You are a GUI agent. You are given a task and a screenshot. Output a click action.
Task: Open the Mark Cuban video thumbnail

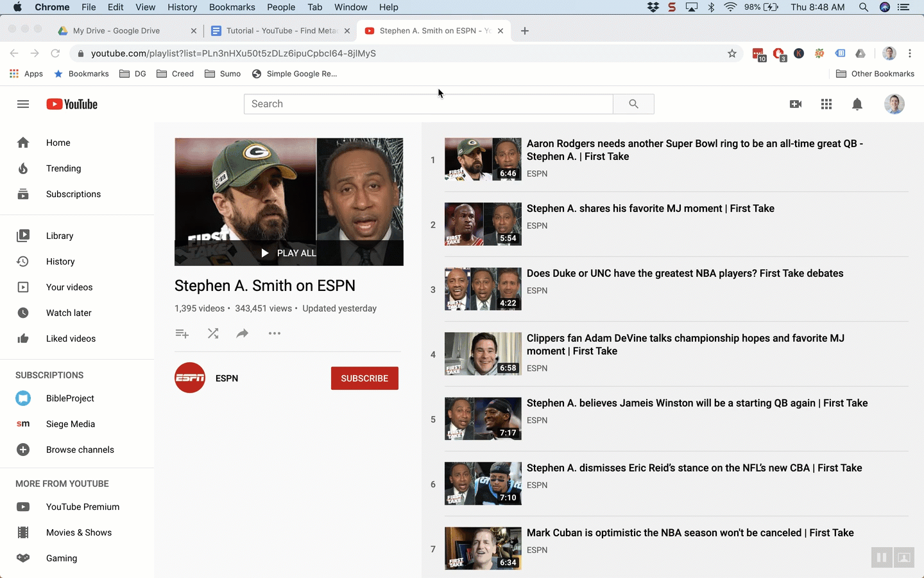483,548
